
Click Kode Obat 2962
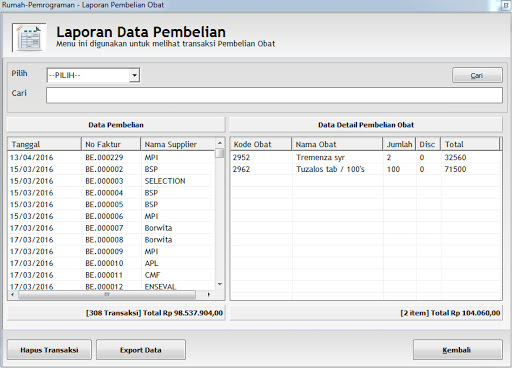coord(241,169)
